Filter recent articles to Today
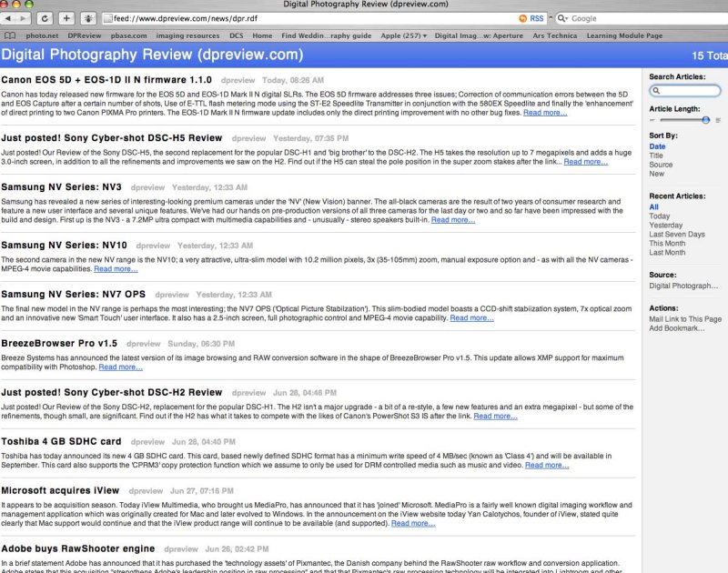The width and height of the screenshot is (728, 573). (x=659, y=216)
